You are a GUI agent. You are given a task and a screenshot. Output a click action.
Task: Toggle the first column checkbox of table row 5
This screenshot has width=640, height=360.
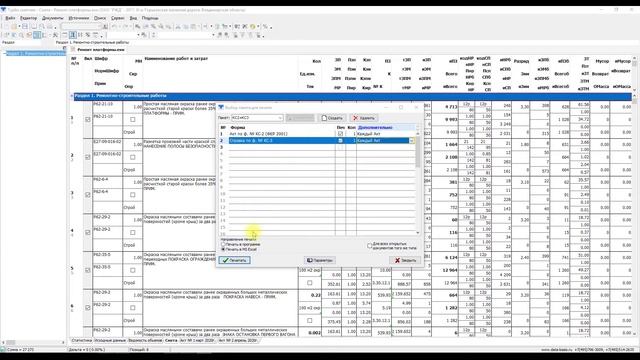88,270
